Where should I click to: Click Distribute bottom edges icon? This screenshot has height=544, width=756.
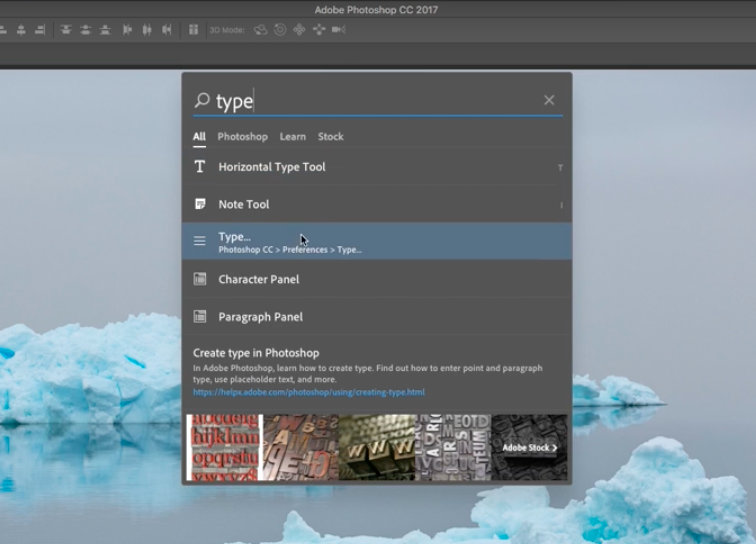click(105, 30)
